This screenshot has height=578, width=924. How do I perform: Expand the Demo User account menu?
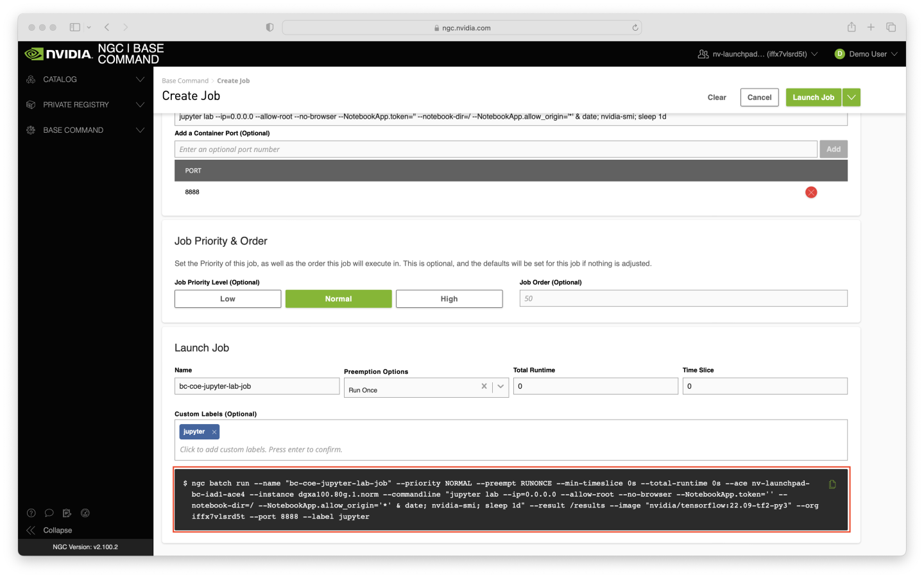(866, 54)
